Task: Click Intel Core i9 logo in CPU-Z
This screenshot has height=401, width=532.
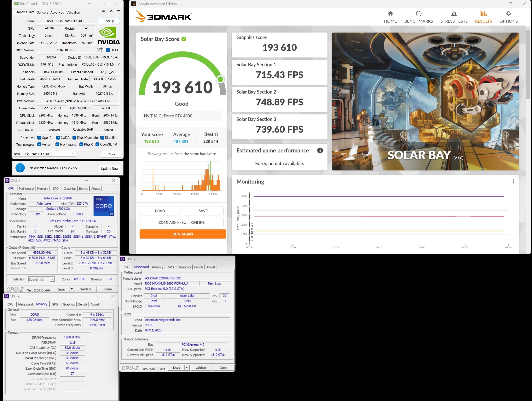Action: tap(104, 206)
